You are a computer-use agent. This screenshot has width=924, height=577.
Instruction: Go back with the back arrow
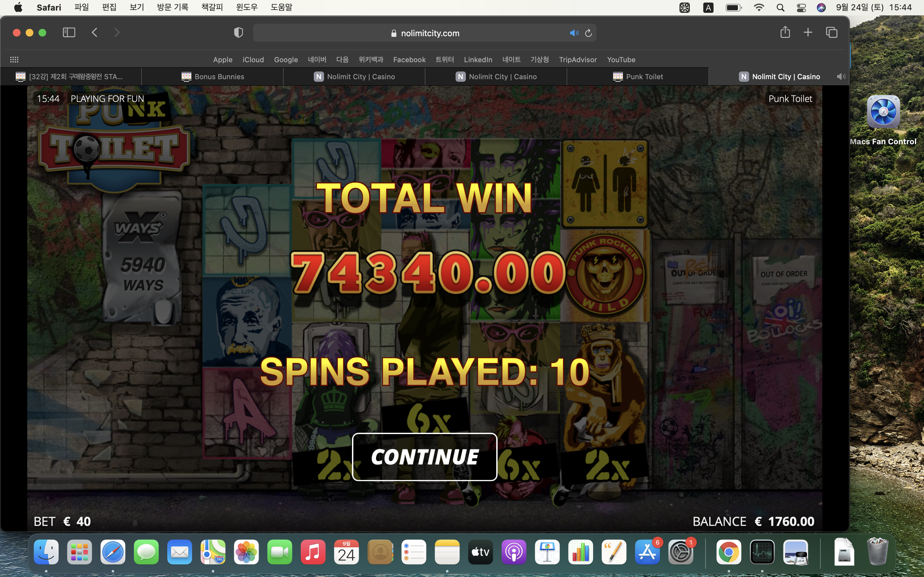tap(95, 32)
